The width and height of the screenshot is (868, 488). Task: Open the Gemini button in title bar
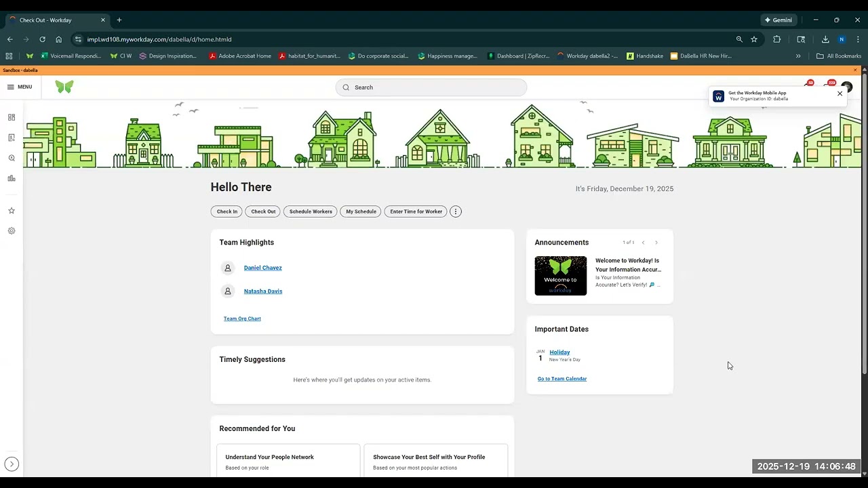tap(778, 20)
